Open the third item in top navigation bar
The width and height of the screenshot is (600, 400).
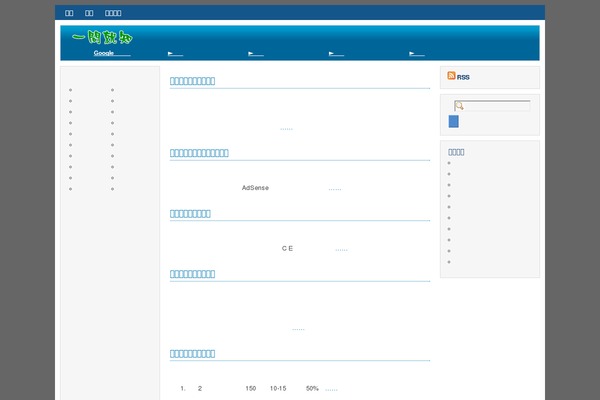click(114, 13)
